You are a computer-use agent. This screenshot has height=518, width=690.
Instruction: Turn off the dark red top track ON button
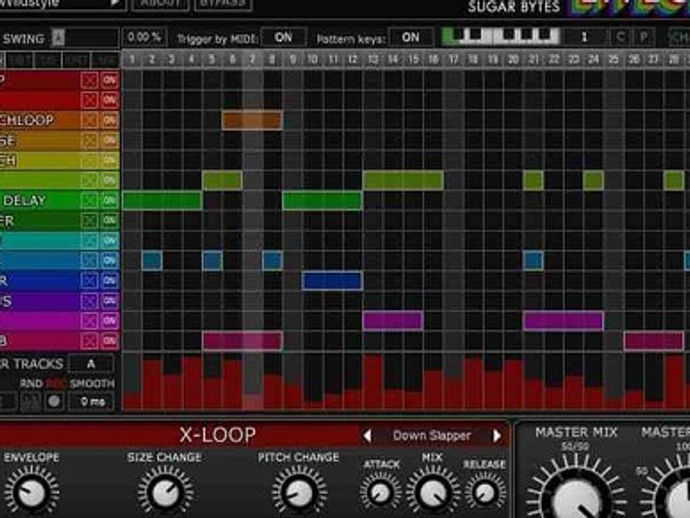pos(110,80)
